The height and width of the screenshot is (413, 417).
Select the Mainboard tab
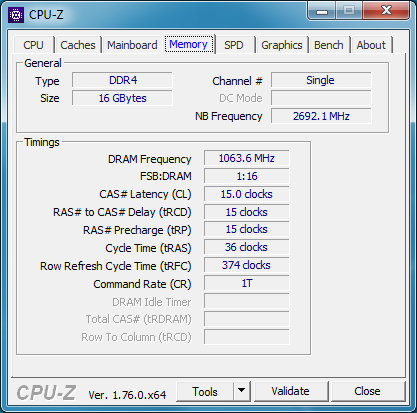click(x=132, y=45)
